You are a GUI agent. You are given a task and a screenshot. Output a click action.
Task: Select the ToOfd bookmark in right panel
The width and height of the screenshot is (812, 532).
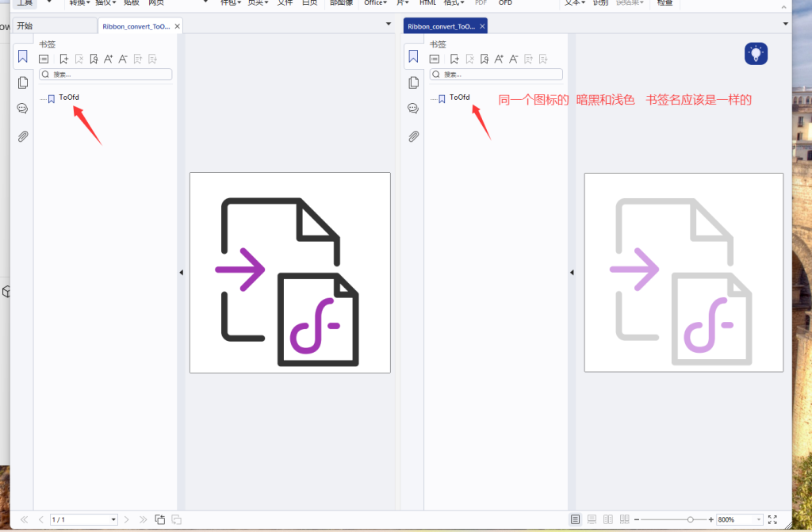point(459,98)
